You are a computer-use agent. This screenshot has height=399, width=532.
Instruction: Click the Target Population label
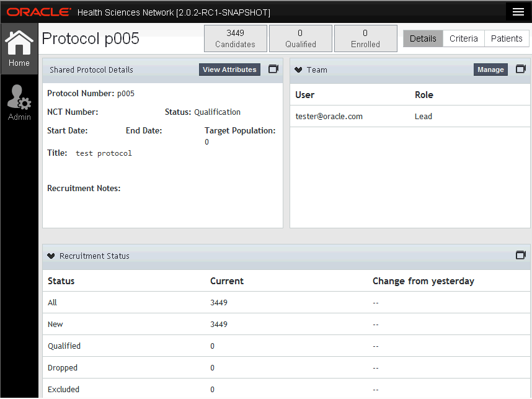[240, 130]
